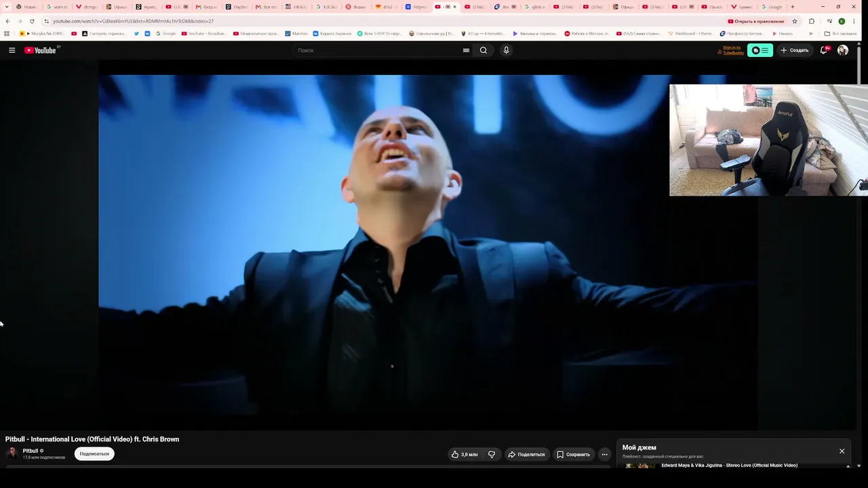This screenshot has height=488, width=868.
Task: Open the VK bookmark icon
Action: (147, 33)
